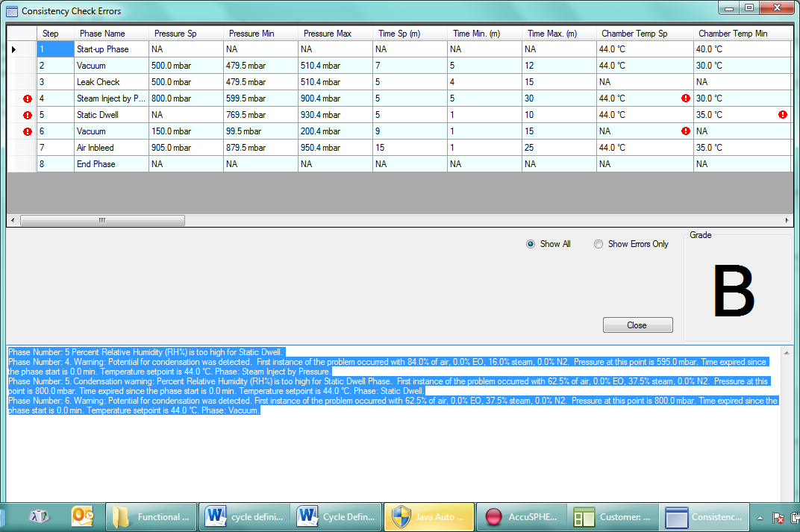Click error icon beside Chamber Temp Min step 5
800x532 pixels.
point(783,115)
